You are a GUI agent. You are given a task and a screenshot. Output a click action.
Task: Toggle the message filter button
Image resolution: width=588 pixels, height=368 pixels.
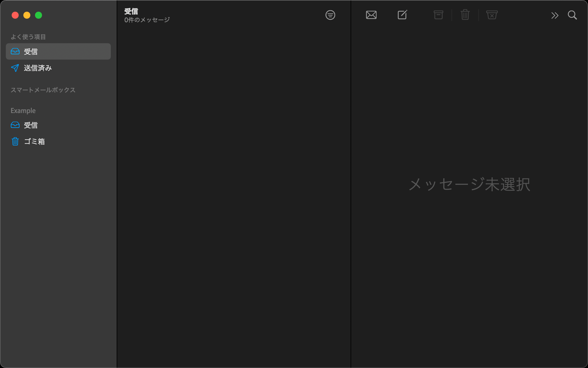[x=330, y=15]
